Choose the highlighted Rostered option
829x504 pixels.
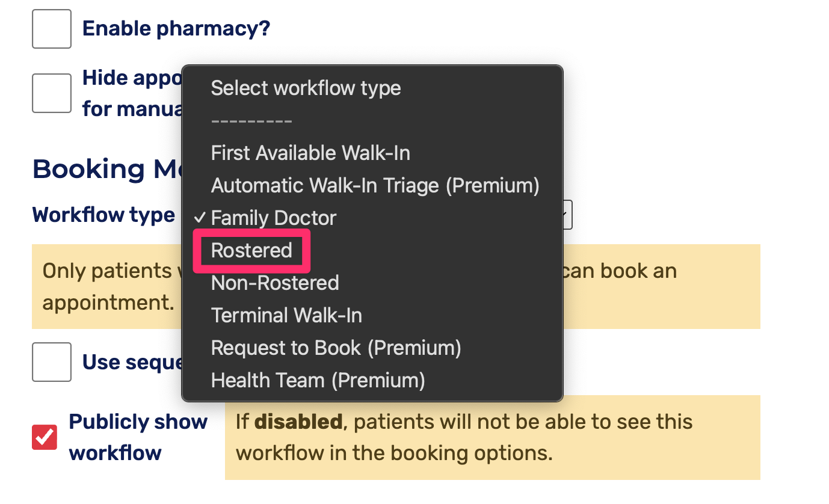click(x=251, y=250)
